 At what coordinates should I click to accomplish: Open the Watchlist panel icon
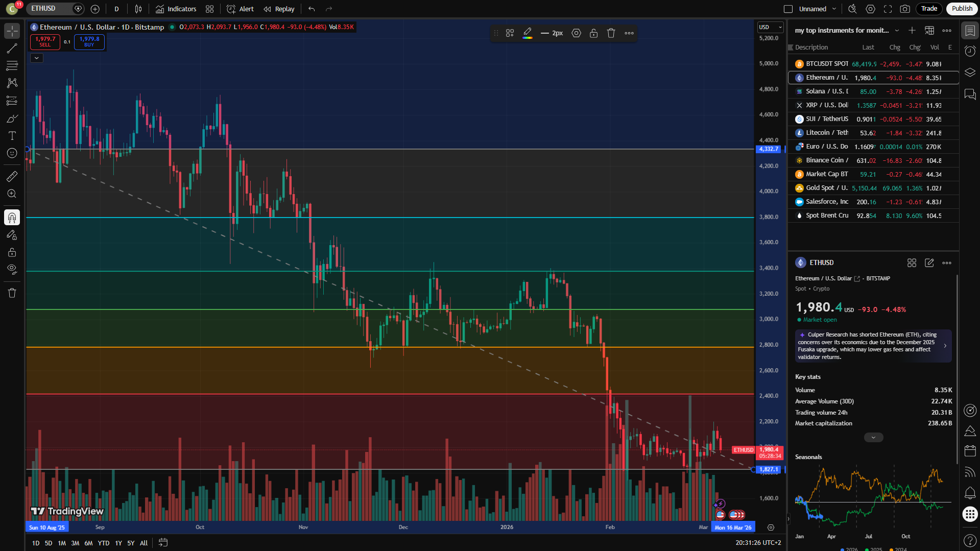[x=969, y=30]
